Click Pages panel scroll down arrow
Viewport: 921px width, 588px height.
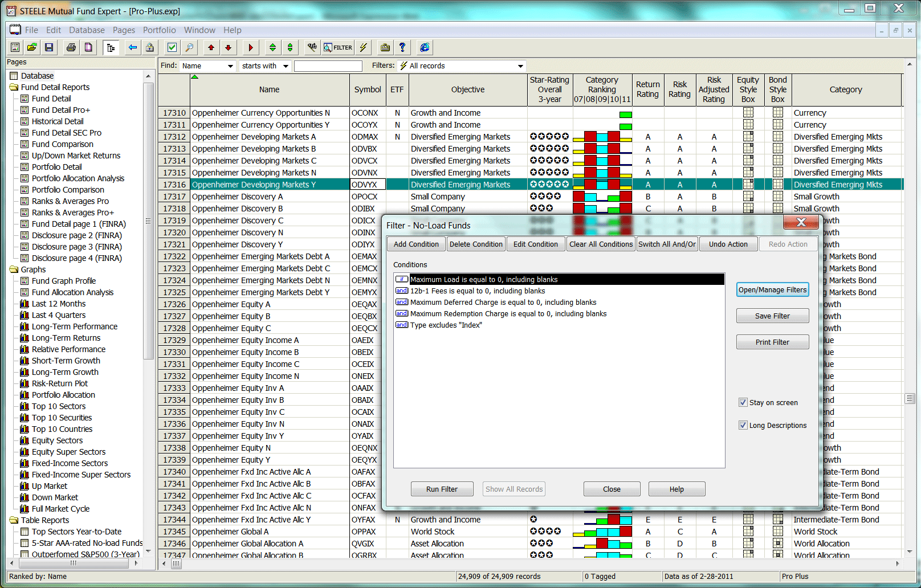[149, 552]
